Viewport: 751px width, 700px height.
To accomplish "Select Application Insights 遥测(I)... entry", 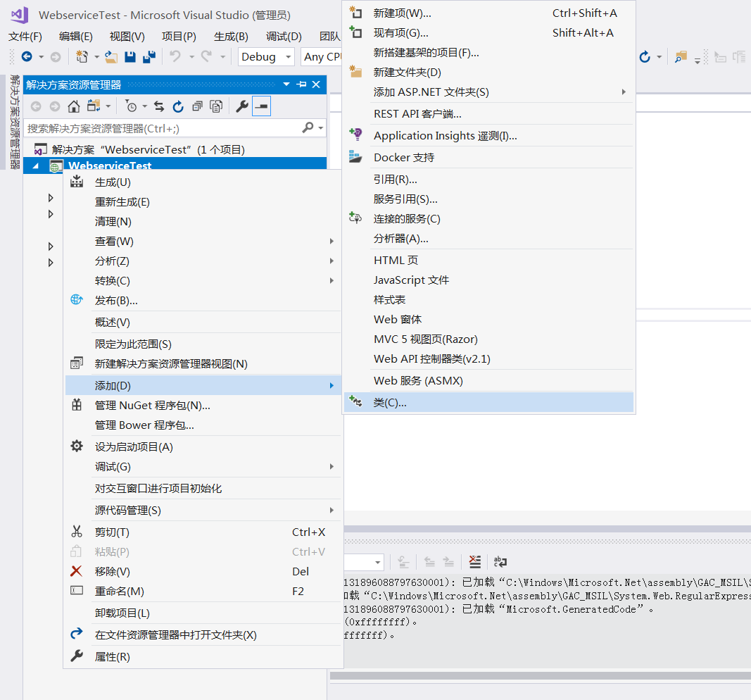I will pyautogui.click(x=488, y=136).
